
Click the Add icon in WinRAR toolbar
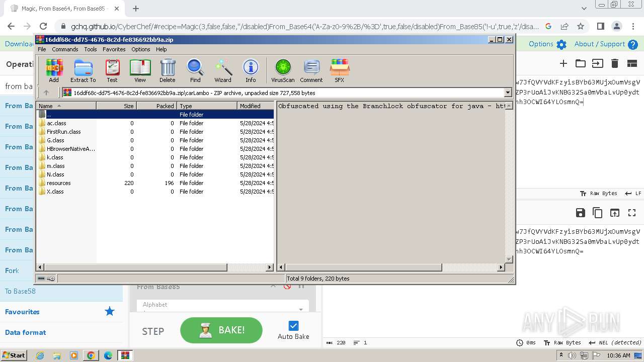pyautogui.click(x=54, y=70)
